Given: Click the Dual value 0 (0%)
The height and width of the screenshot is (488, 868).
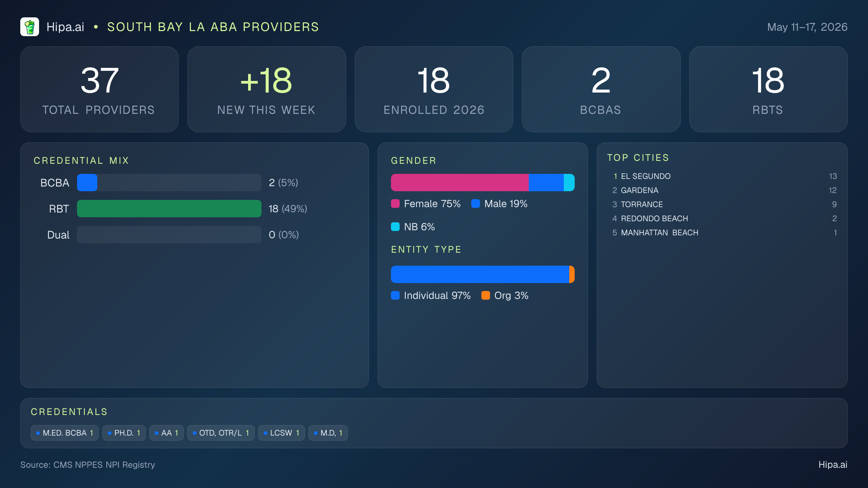Looking at the screenshot, I should point(284,235).
